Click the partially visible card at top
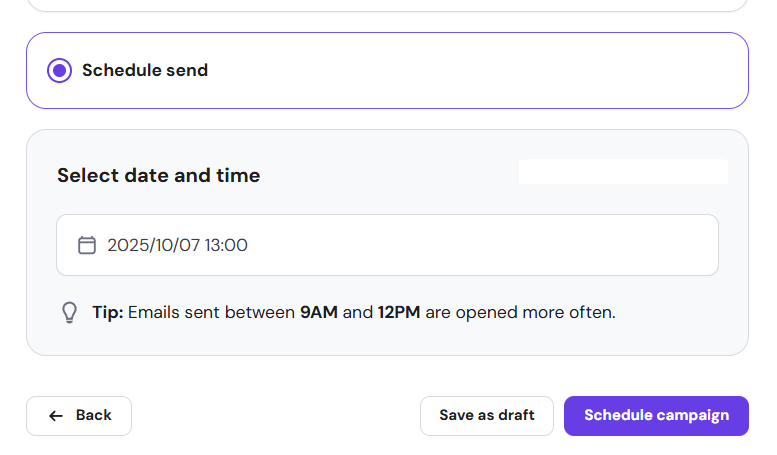This screenshot has width=777, height=455. point(387,5)
